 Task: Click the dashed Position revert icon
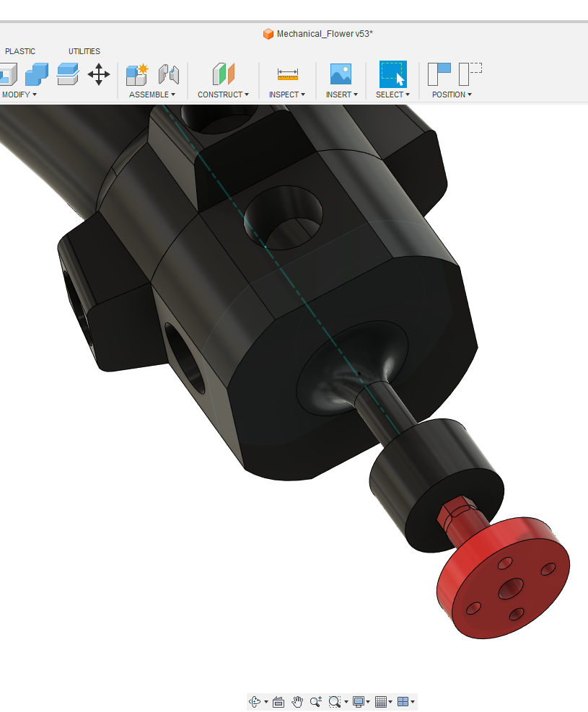[x=470, y=74]
